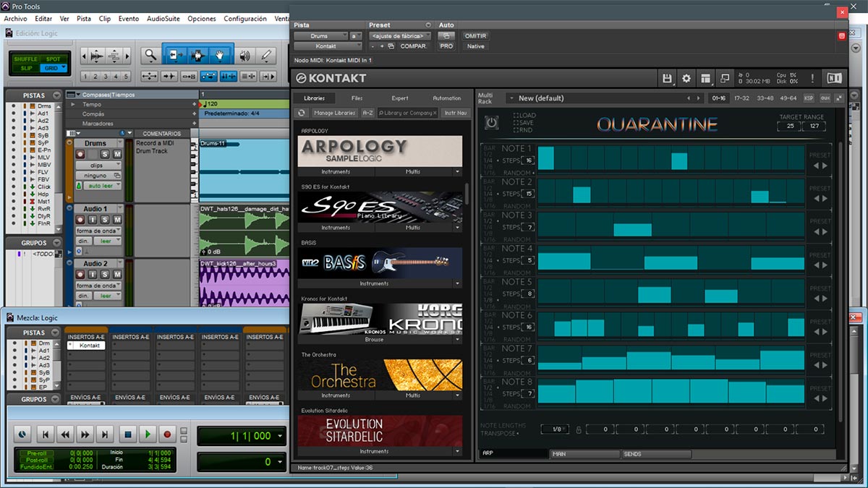This screenshot has width=868, height=488.
Task: Click NOTE 1 first step bar
Action: [545, 158]
